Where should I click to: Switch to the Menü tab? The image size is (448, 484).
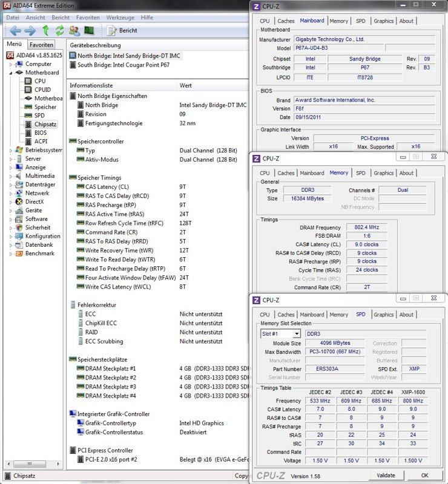pyautogui.click(x=14, y=44)
